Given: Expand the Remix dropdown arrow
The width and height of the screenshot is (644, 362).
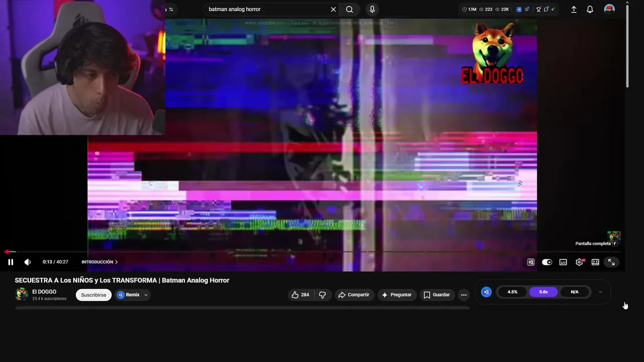Looking at the screenshot, I should tap(146, 295).
